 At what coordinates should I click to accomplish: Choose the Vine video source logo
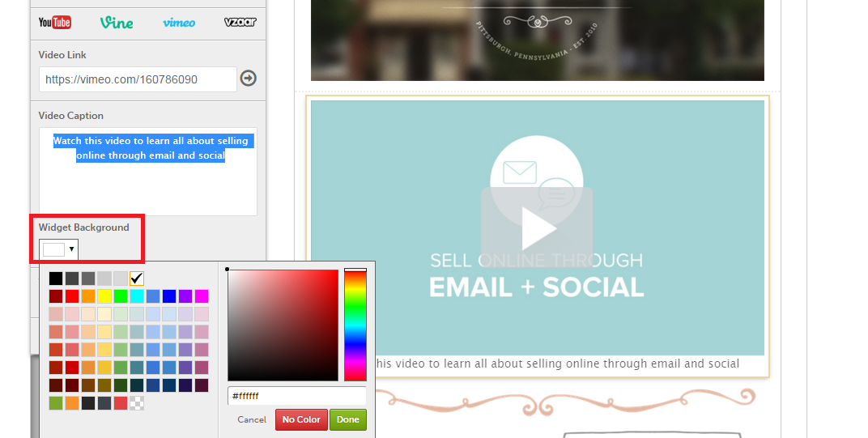(x=117, y=22)
